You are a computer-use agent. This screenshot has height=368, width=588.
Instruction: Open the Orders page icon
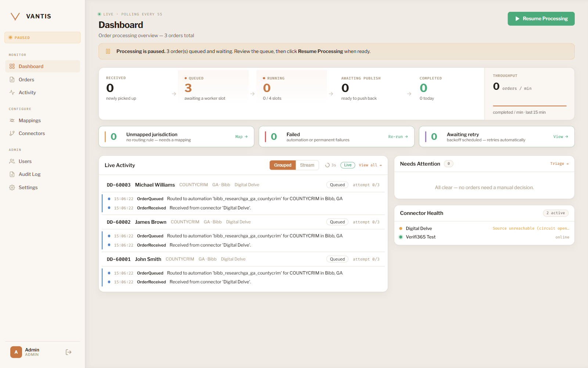point(12,79)
